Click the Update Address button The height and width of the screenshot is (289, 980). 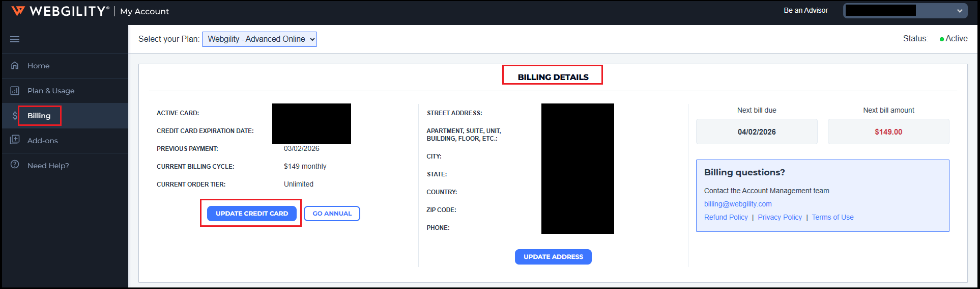(553, 257)
